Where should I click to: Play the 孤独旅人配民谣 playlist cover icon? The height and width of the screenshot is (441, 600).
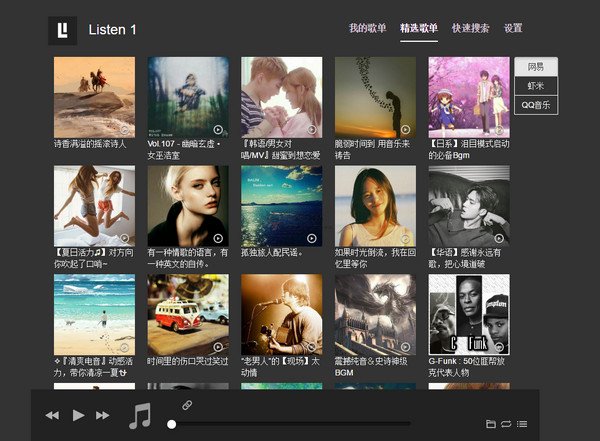312,238
